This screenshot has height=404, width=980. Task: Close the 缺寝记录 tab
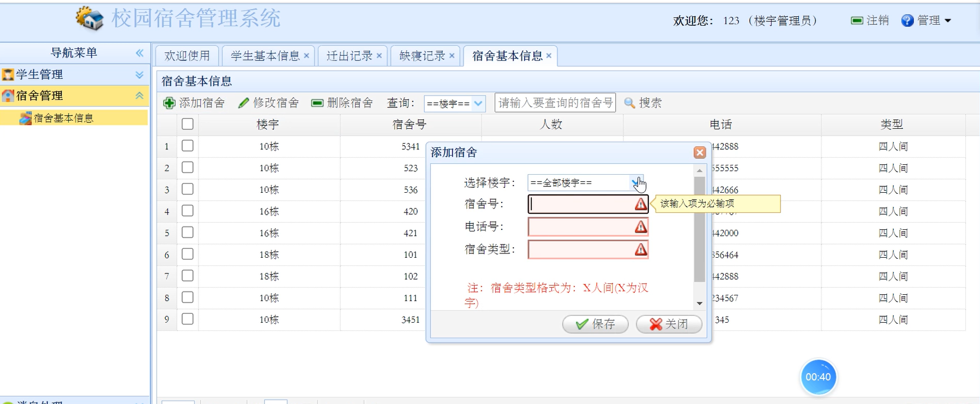click(x=452, y=56)
